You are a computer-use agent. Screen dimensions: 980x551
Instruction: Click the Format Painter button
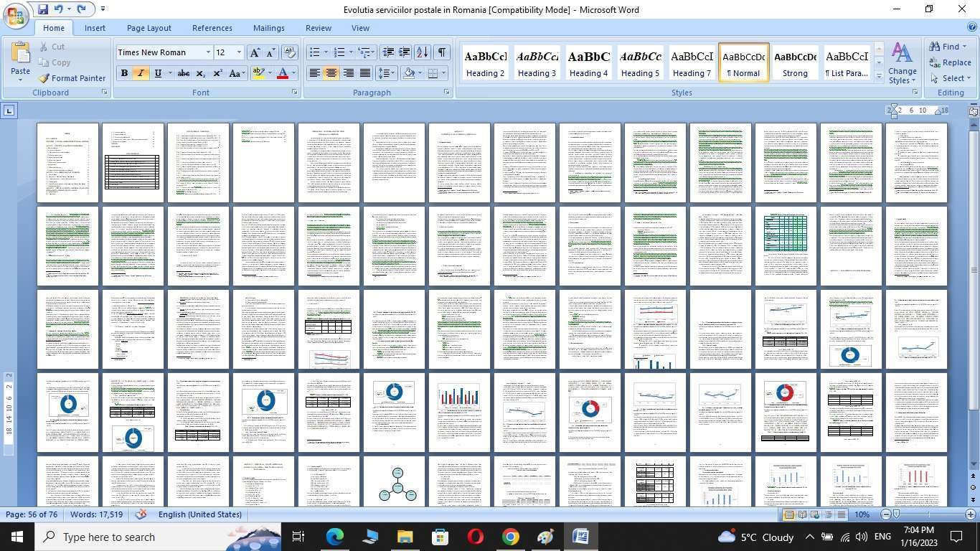click(72, 78)
